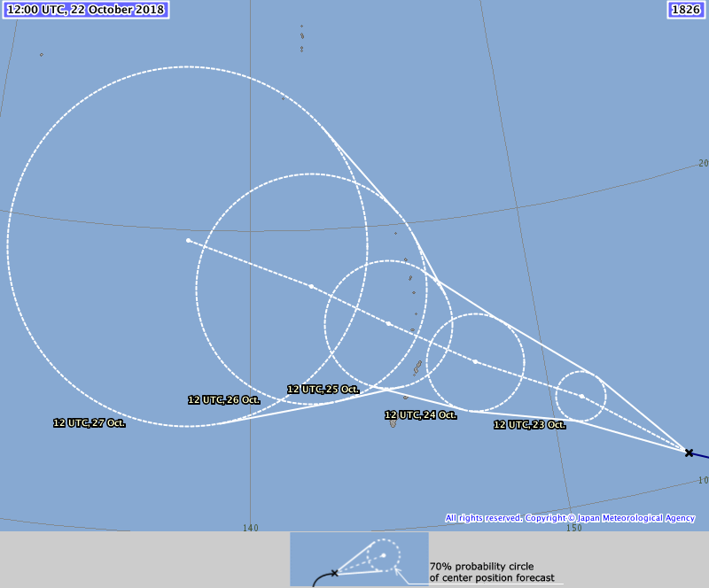The height and width of the screenshot is (588, 709).
Task: Click the '12 UTC, 26 Oct.' forecast label
Action: [224, 400]
